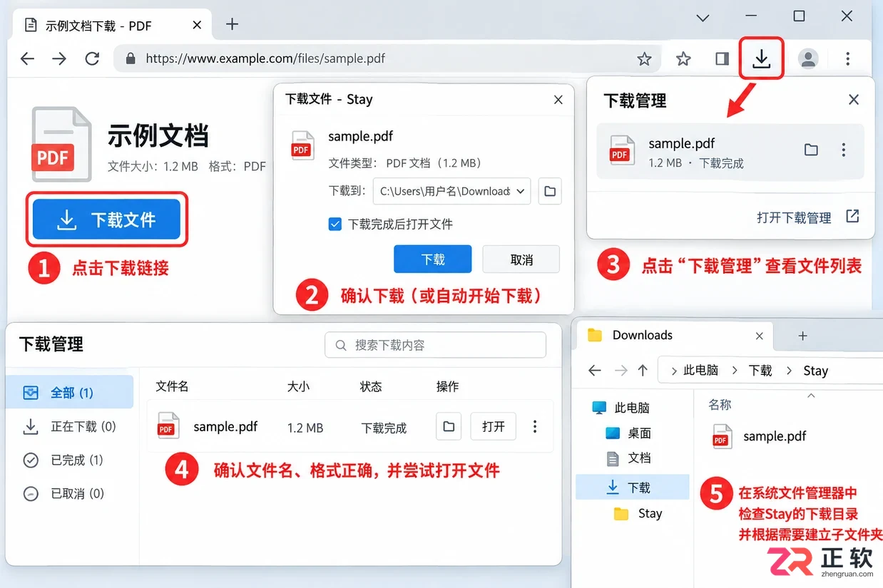The width and height of the screenshot is (883, 588).
Task: Click the profile avatar icon
Action: click(x=808, y=59)
